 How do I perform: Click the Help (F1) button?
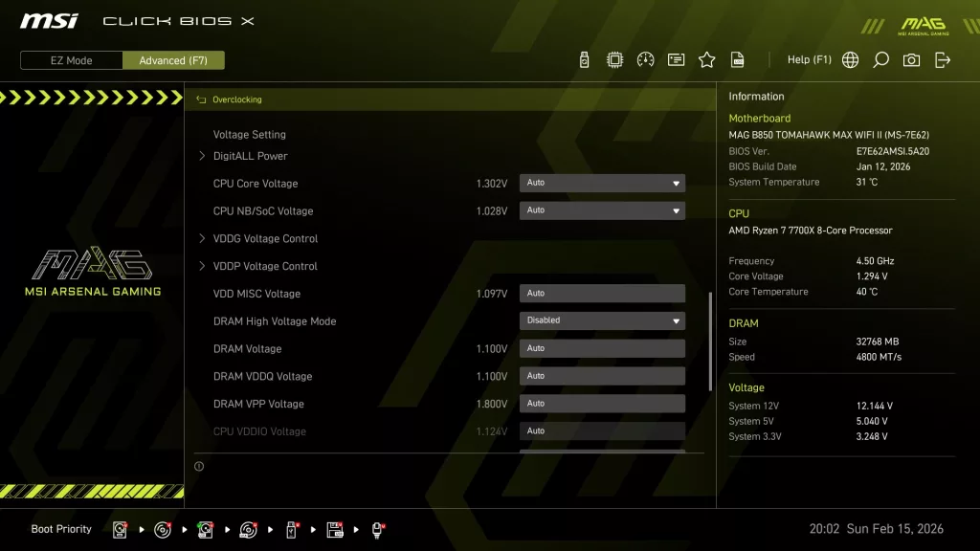(809, 59)
